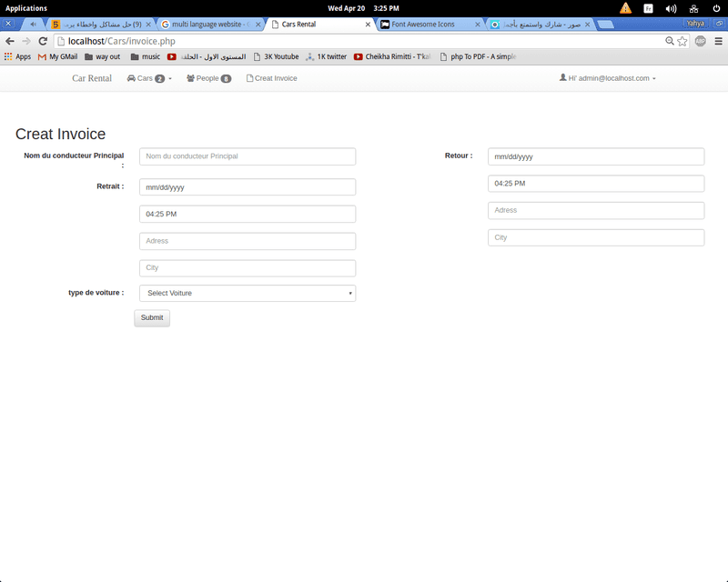Open the My GMail bookmark
728x582 pixels.
pos(57,56)
